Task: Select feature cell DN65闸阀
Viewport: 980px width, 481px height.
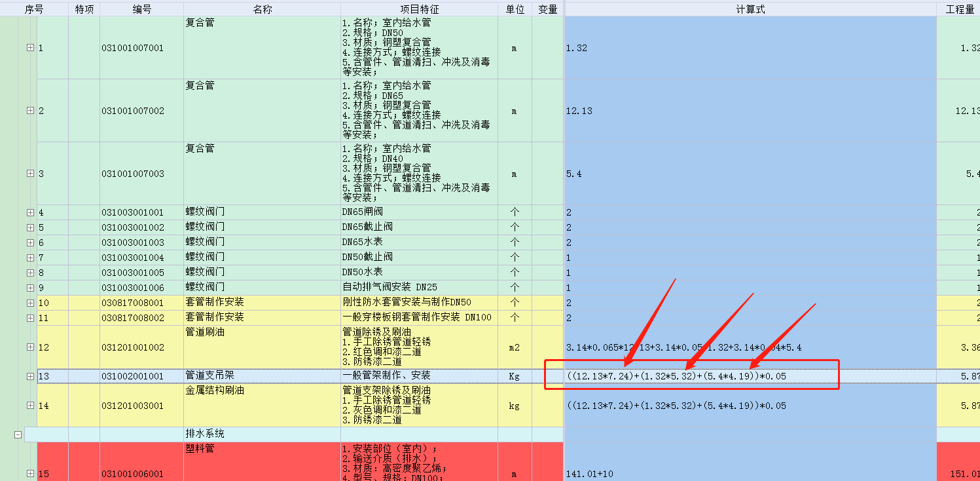Action: click(419, 212)
